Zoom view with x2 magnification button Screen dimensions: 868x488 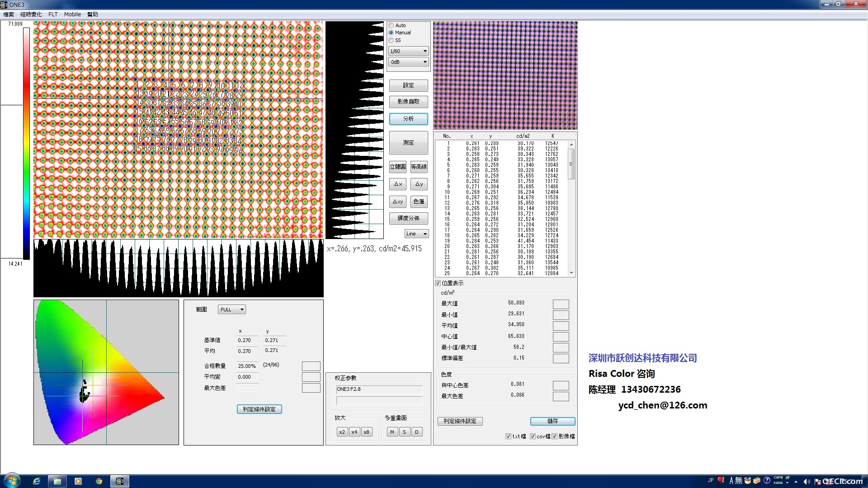[342, 432]
